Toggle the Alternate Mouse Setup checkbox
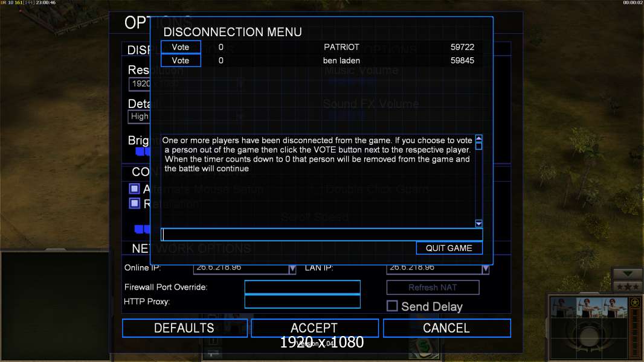Screen dimensions: 644x362 (x=134, y=189)
